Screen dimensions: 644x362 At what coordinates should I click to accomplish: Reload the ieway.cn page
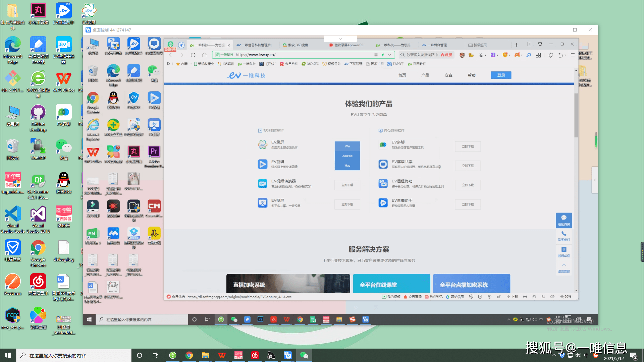pyautogui.click(x=193, y=55)
